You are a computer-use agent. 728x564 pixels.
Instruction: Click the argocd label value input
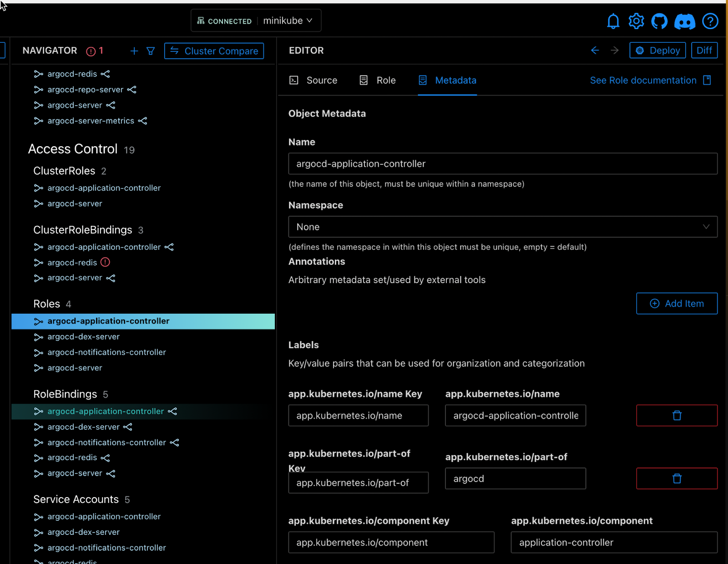pos(516,478)
